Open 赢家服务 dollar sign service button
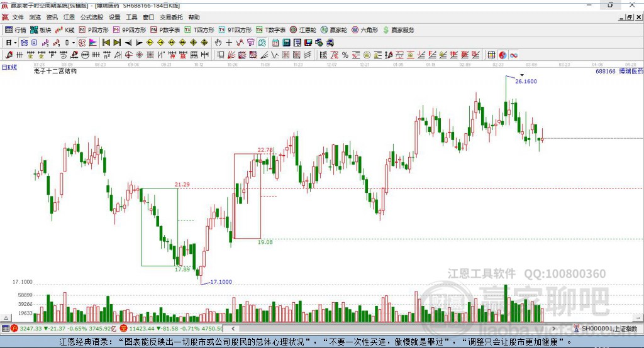644x348 pixels. (399, 30)
